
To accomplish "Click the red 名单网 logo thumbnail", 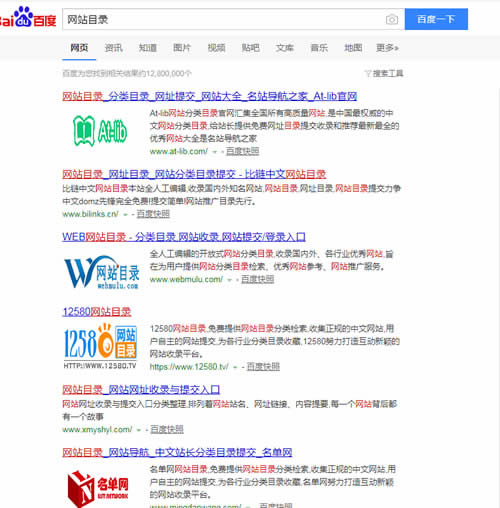I will (x=98, y=489).
